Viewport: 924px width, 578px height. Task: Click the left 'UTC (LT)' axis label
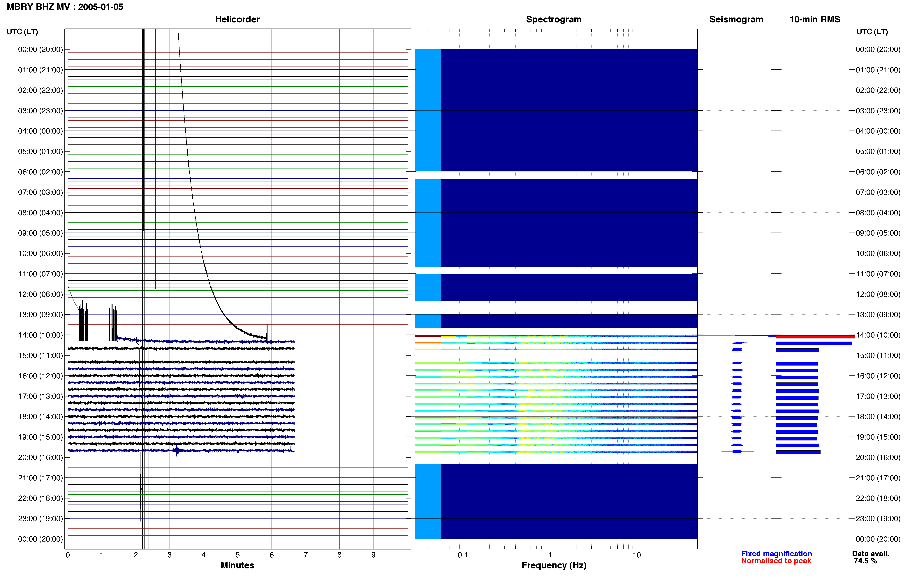point(22,32)
